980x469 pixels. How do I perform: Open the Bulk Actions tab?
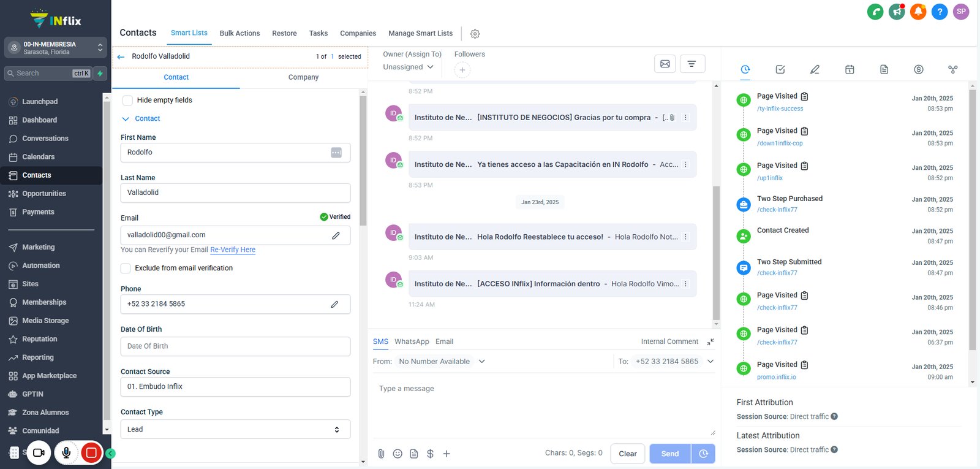239,33
